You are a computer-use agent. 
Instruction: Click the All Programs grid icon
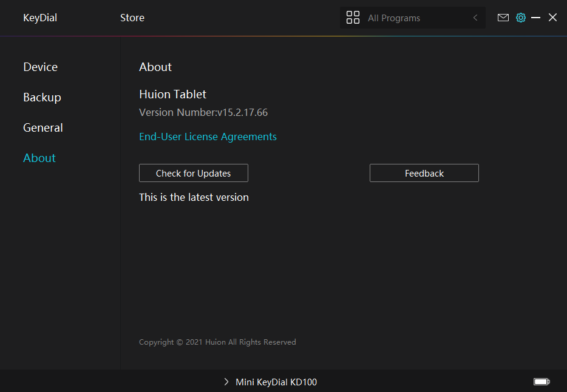[353, 18]
